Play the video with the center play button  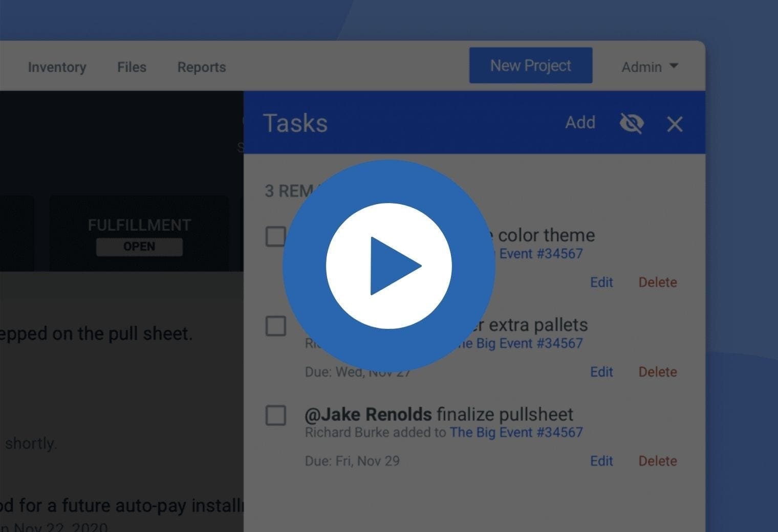pos(389,266)
